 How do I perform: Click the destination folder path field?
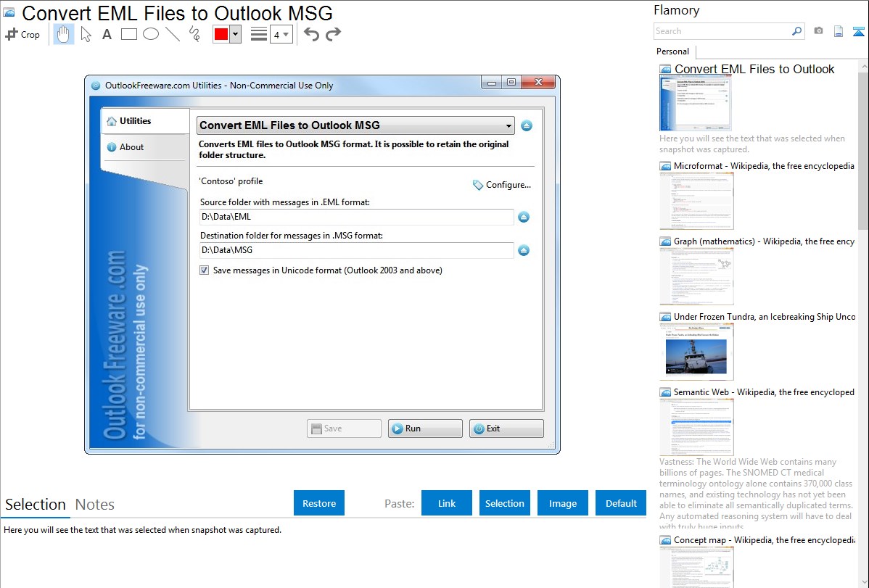coord(356,250)
